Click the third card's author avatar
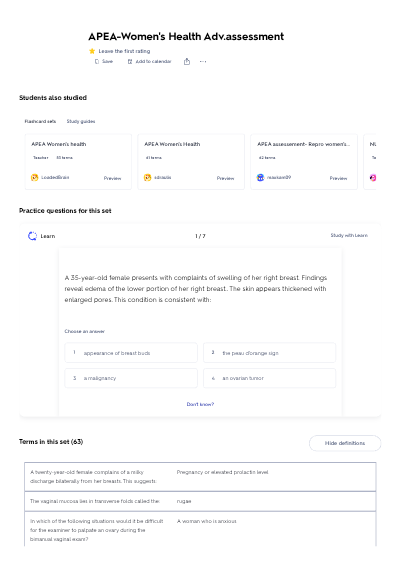Image resolution: width=400 pixels, height=565 pixels. [260, 177]
